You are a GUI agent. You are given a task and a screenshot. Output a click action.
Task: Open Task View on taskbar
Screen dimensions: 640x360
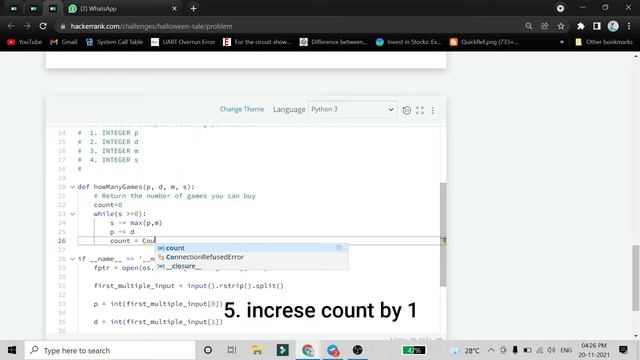[232, 350]
